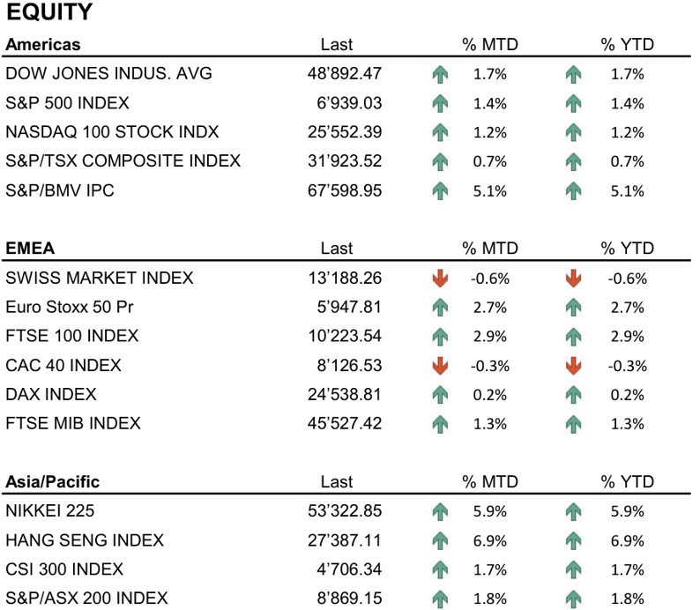The image size is (700, 610).
Task: Click the green MTD up arrow for S&P/BMV IPC
Action: coord(440,191)
